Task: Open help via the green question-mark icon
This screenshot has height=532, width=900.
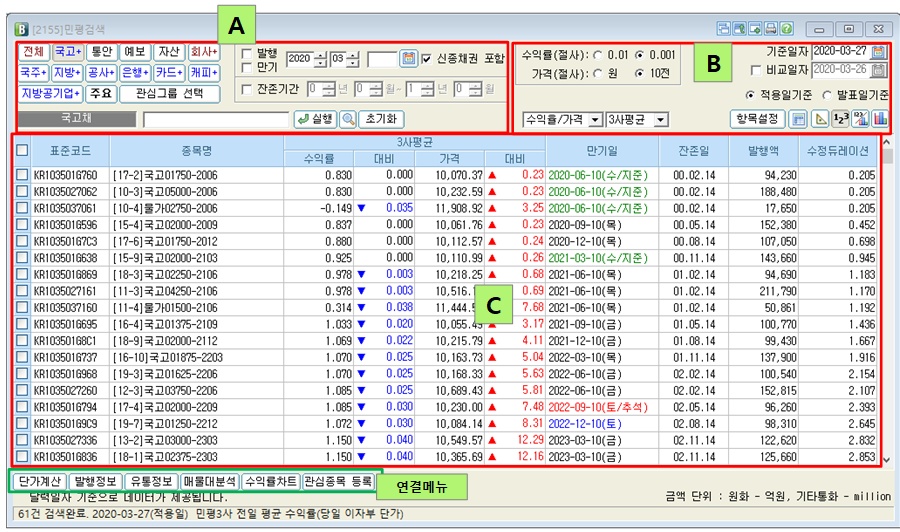Action: 787,28
